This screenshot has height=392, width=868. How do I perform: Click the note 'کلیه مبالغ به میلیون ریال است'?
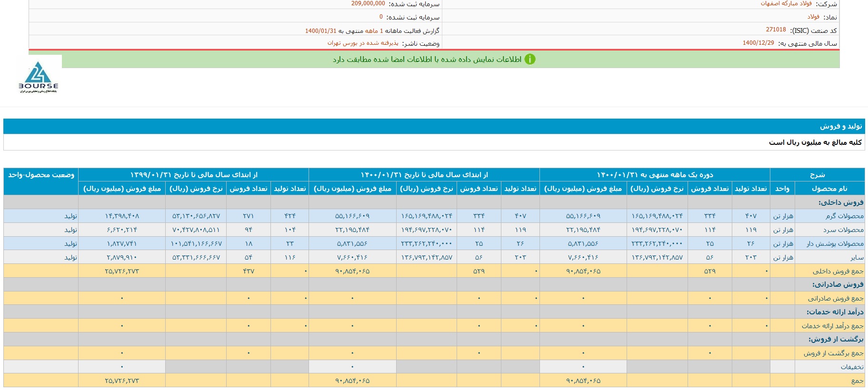(815, 142)
